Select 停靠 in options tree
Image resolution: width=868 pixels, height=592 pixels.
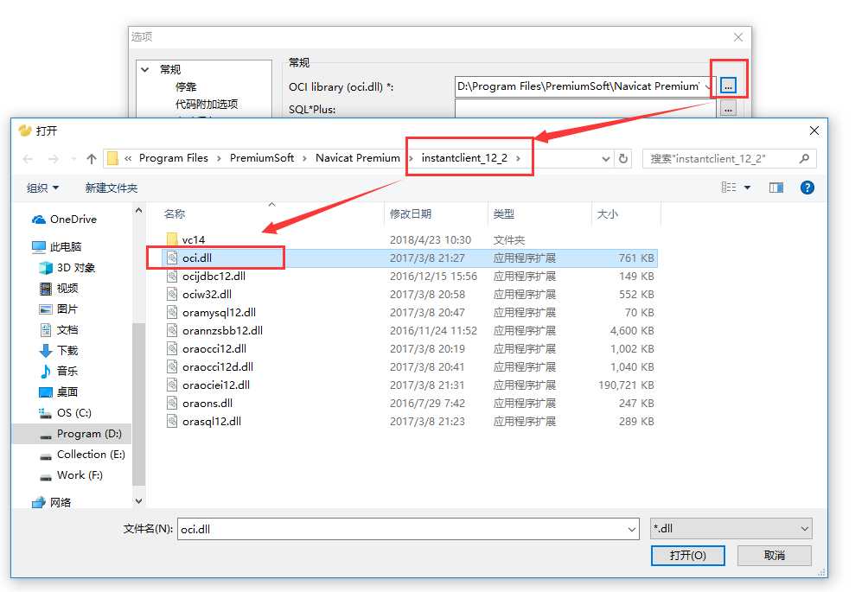(186, 87)
